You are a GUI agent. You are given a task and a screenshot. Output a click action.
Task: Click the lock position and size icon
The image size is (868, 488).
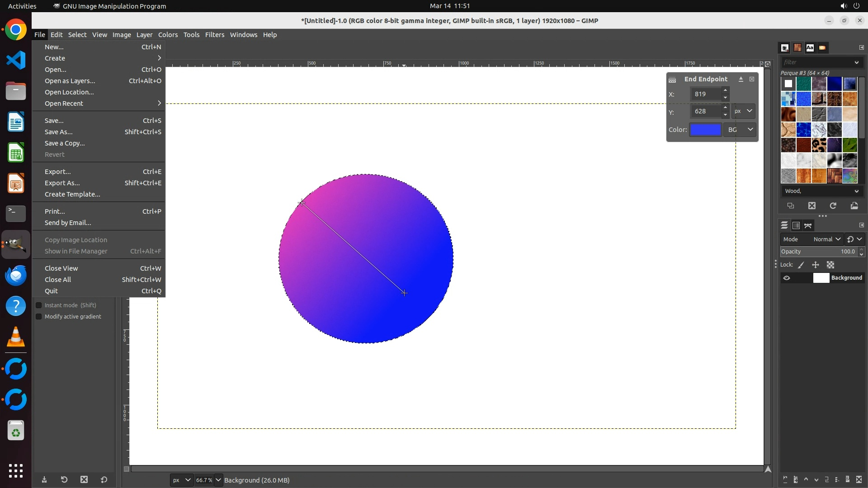[816, 265]
